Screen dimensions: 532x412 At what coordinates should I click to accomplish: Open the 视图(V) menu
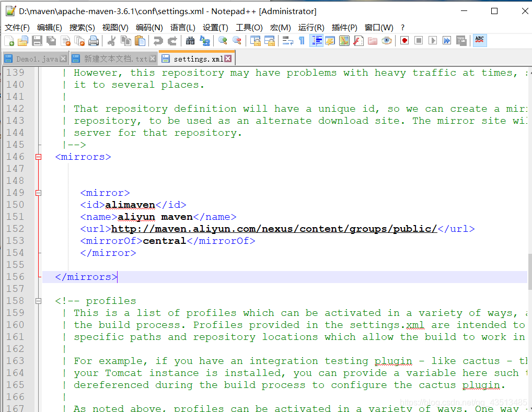point(115,28)
